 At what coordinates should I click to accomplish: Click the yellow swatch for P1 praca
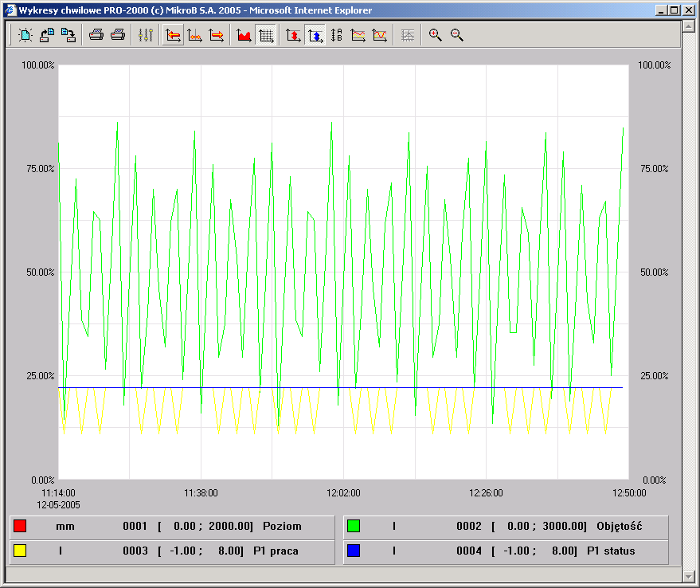point(20,551)
